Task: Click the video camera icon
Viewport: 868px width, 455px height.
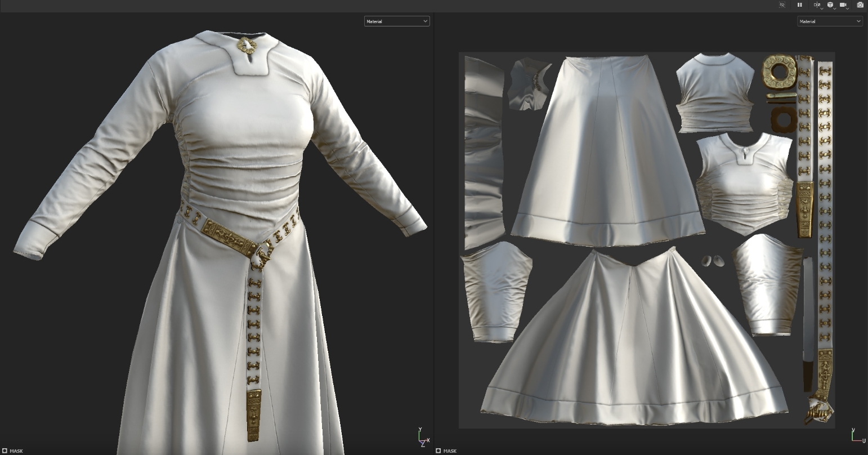Action: [843, 5]
